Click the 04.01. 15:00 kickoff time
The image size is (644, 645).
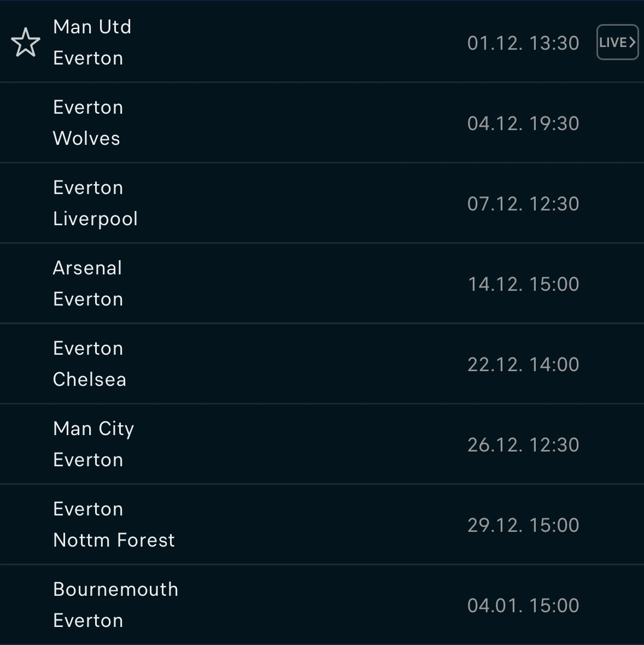tap(523, 606)
